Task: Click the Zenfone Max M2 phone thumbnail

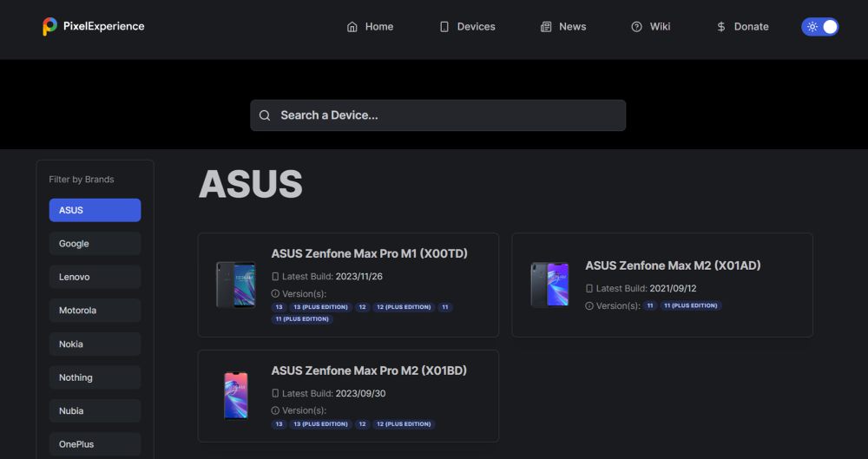Action: 549,285
